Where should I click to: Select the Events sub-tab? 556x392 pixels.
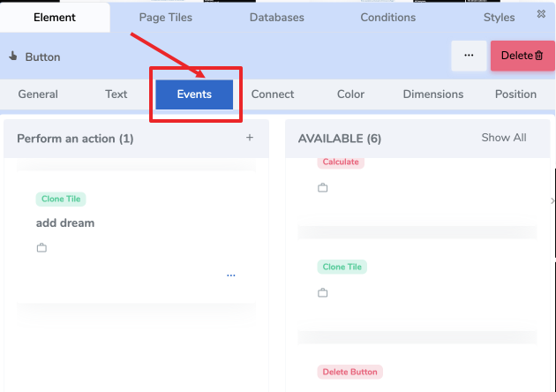[194, 94]
